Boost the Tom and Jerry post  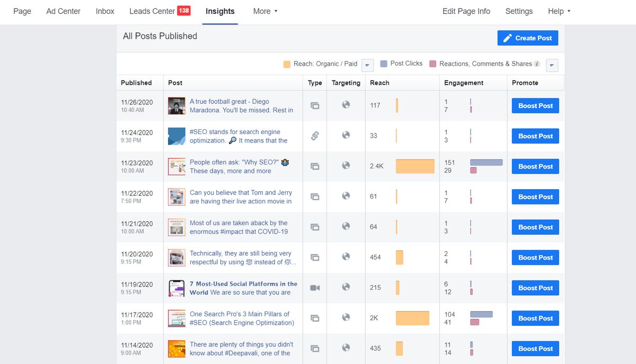tap(535, 197)
